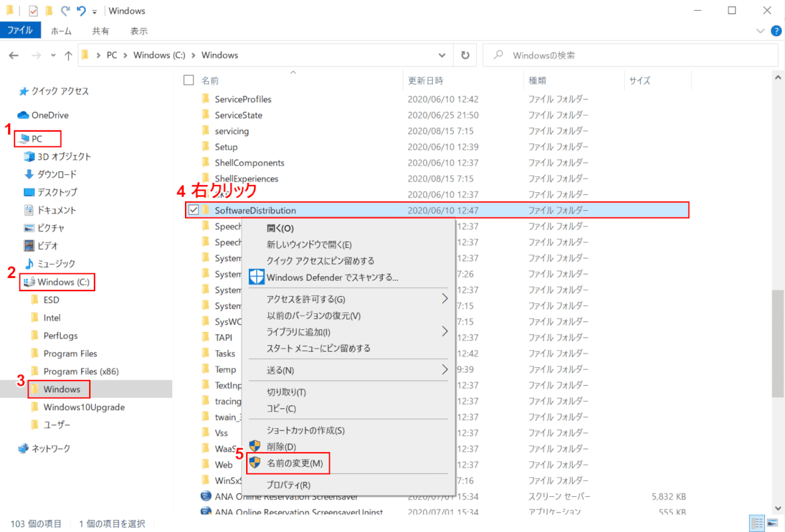Image resolution: width=785 pixels, height=532 pixels.
Task: Refresh the Windows folder view
Action: tap(465, 56)
